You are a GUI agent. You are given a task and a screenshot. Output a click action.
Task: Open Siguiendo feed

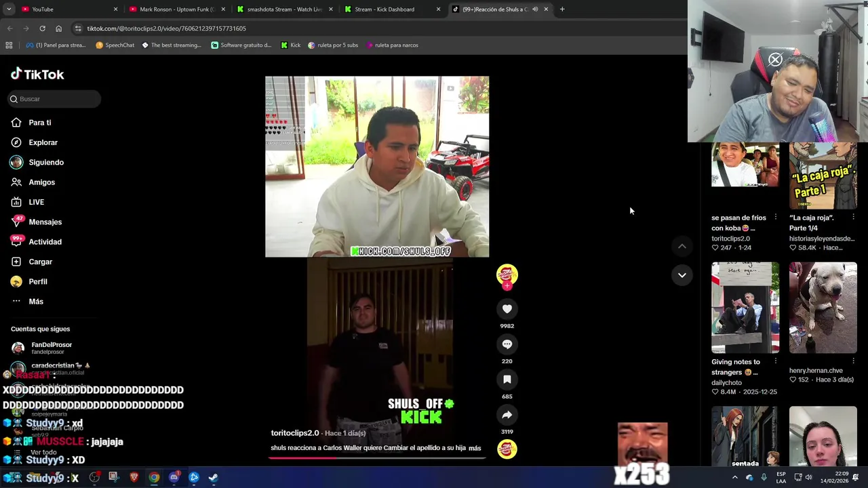(x=37, y=162)
